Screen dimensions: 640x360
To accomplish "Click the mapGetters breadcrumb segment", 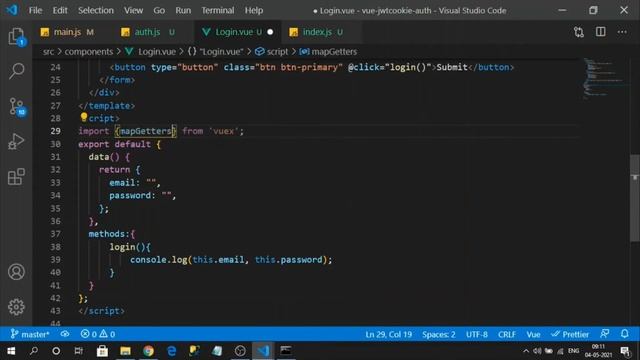I will [334, 51].
